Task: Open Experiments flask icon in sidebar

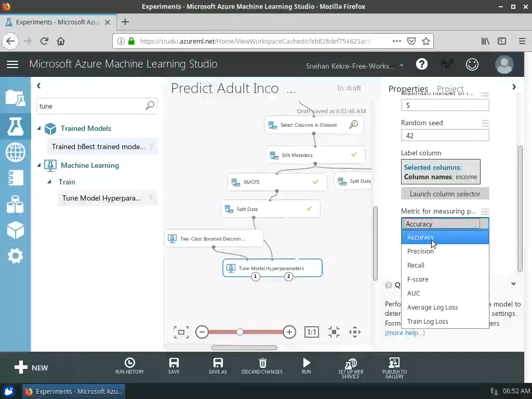Action: 15,126
